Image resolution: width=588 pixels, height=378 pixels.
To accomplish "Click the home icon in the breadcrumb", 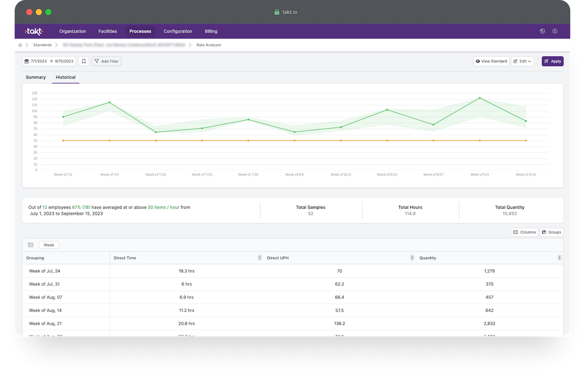I will (20, 45).
